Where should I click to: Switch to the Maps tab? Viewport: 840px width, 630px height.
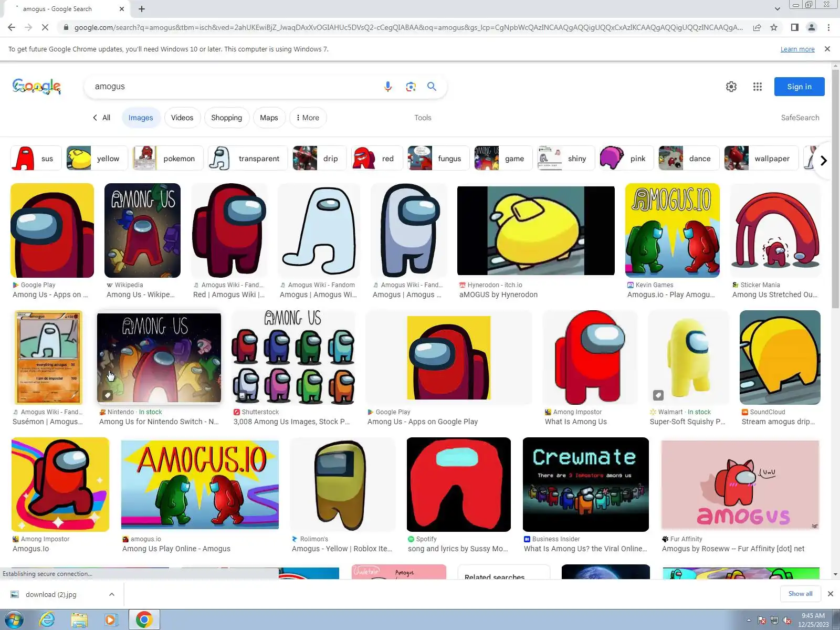(x=269, y=118)
